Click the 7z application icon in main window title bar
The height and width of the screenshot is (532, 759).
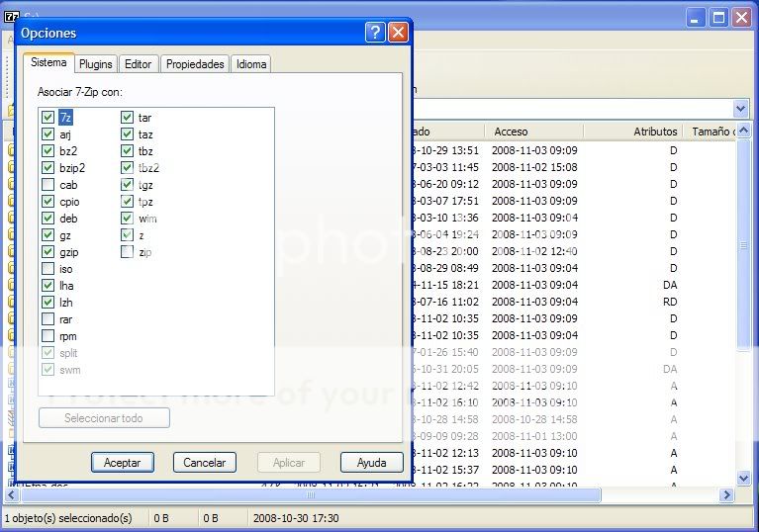pos(11,17)
